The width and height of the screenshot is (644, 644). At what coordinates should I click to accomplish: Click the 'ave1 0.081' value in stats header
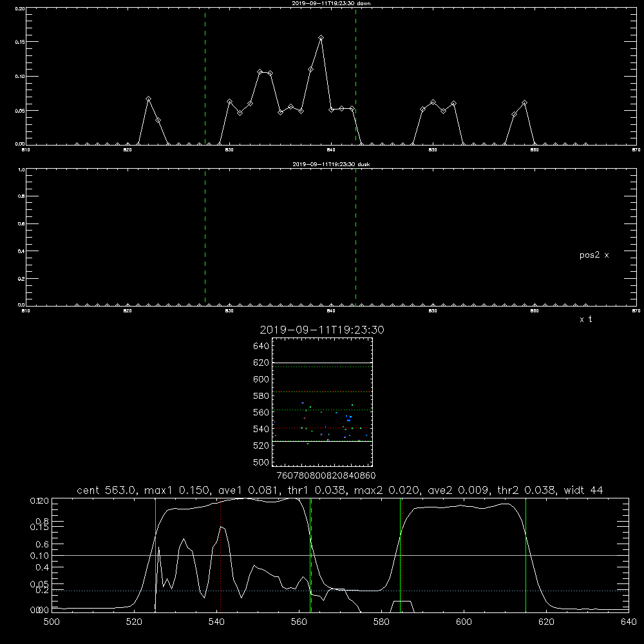249,490
